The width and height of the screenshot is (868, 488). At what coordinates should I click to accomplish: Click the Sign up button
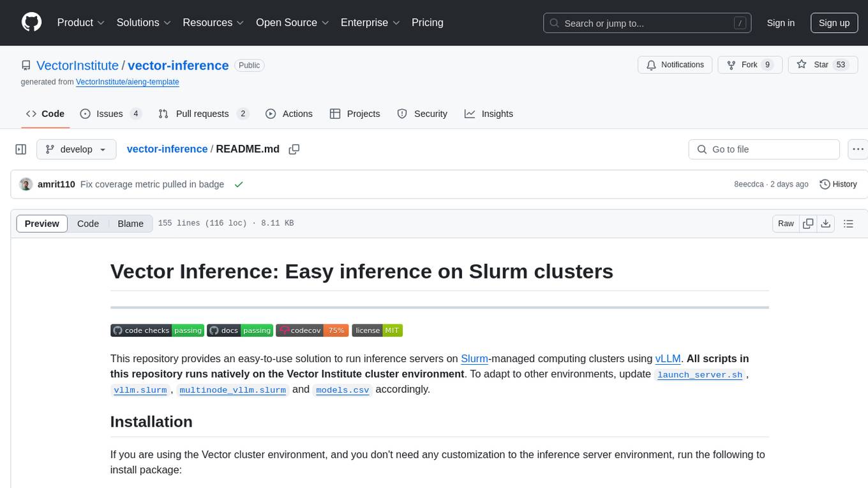pyautogui.click(x=834, y=23)
